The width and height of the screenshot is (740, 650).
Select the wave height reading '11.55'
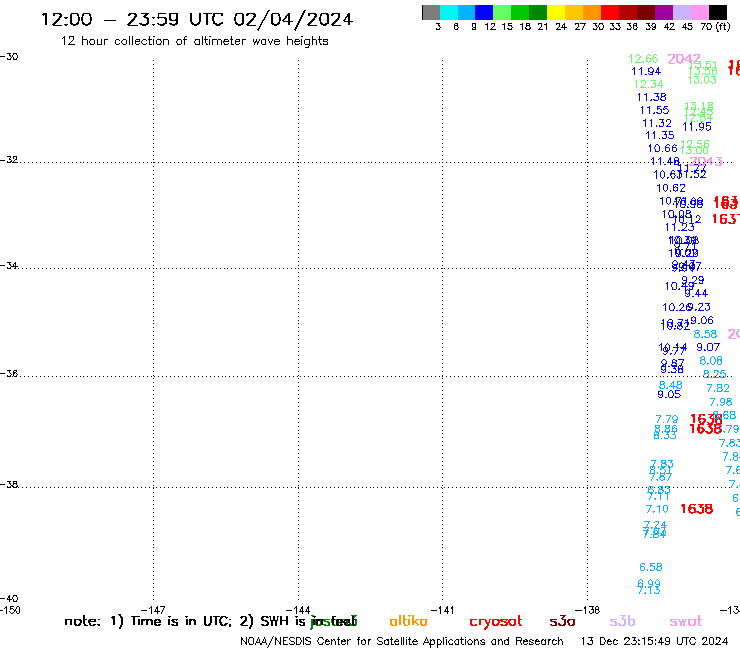(x=655, y=110)
